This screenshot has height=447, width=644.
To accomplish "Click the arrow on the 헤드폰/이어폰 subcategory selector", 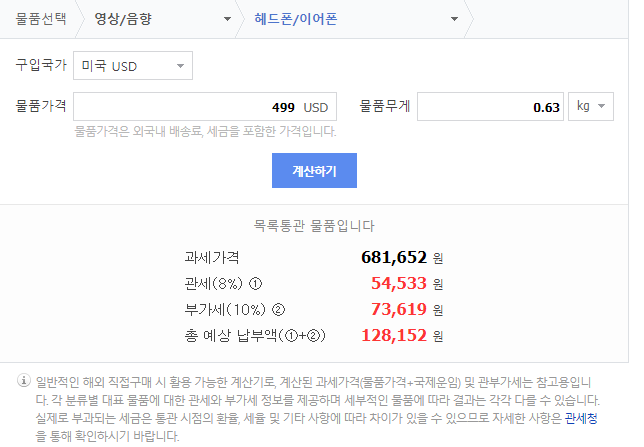I will (x=455, y=18).
